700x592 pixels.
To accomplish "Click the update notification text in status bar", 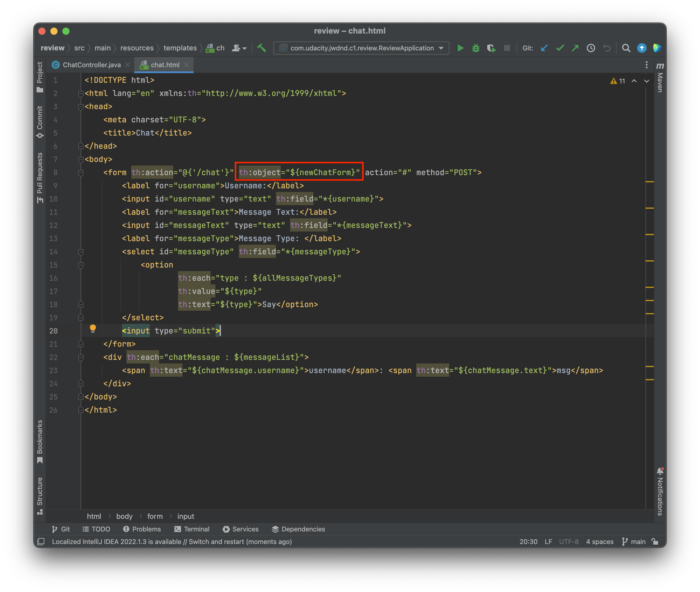I will coord(172,542).
